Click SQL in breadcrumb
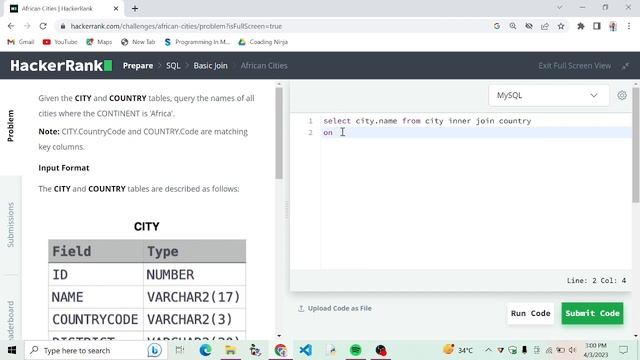The width and height of the screenshot is (640, 360). tap(173, 66)
